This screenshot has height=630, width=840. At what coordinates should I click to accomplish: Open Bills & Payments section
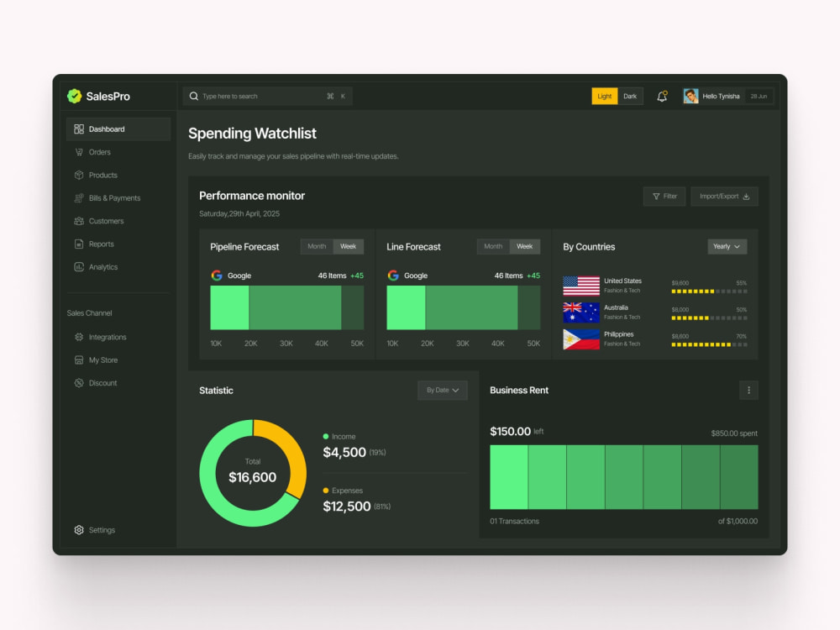tap(114, 198)
